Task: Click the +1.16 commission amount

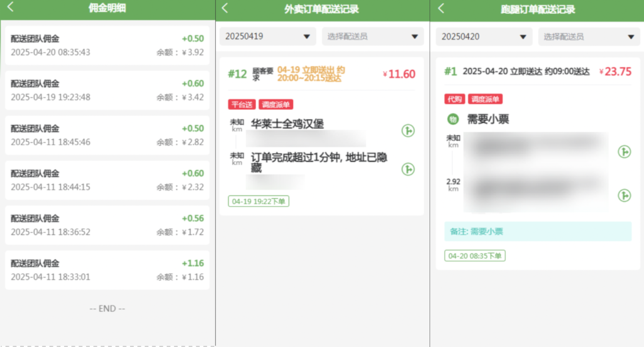Action: [193, 263]
